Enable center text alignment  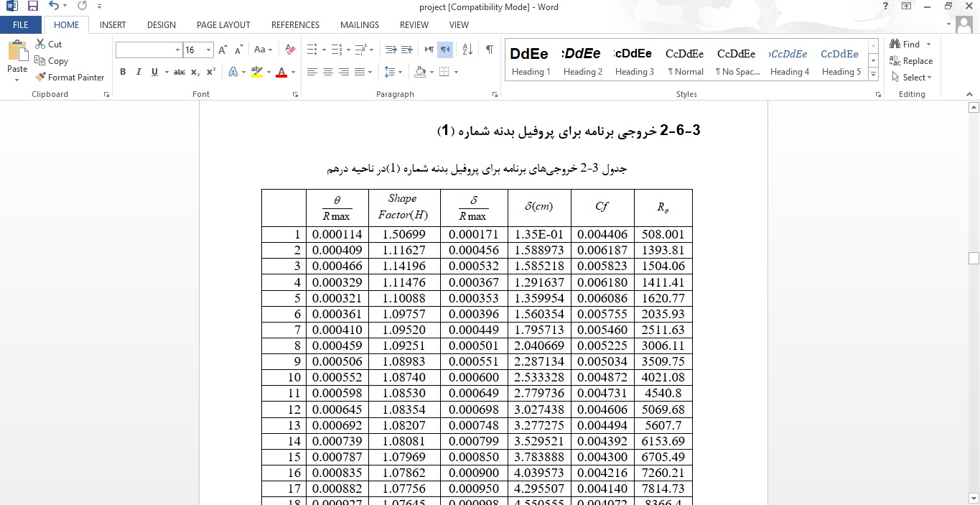click(328, 71)
